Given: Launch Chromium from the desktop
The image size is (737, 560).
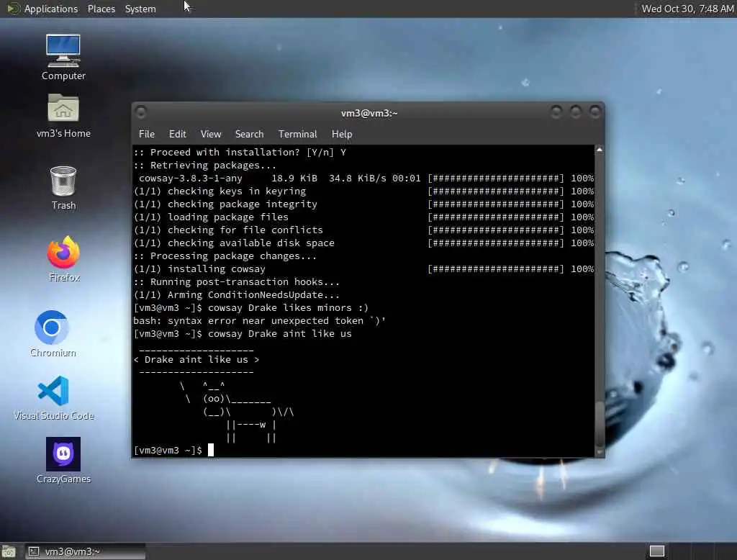Looking at the screenshot, I should tap(52, 333).
